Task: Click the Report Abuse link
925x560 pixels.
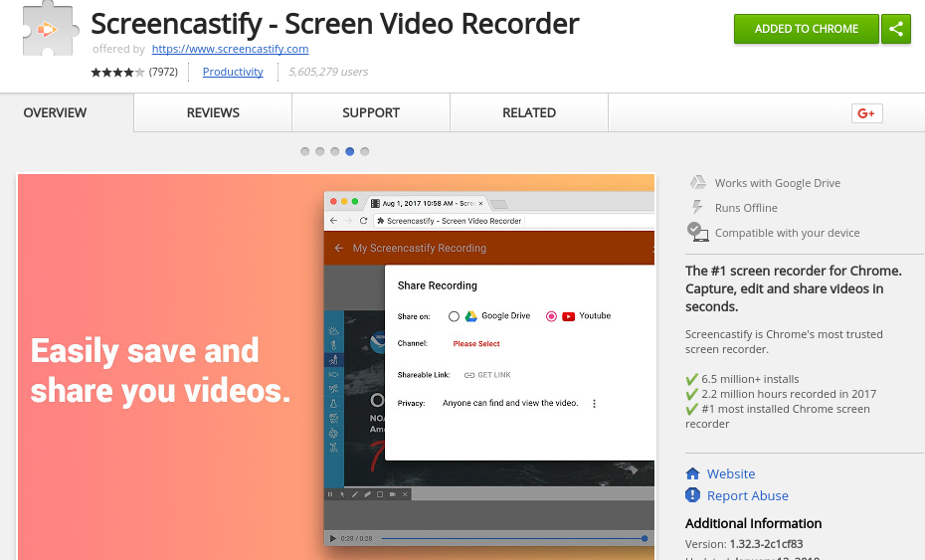Action: [x=747, y=495]
